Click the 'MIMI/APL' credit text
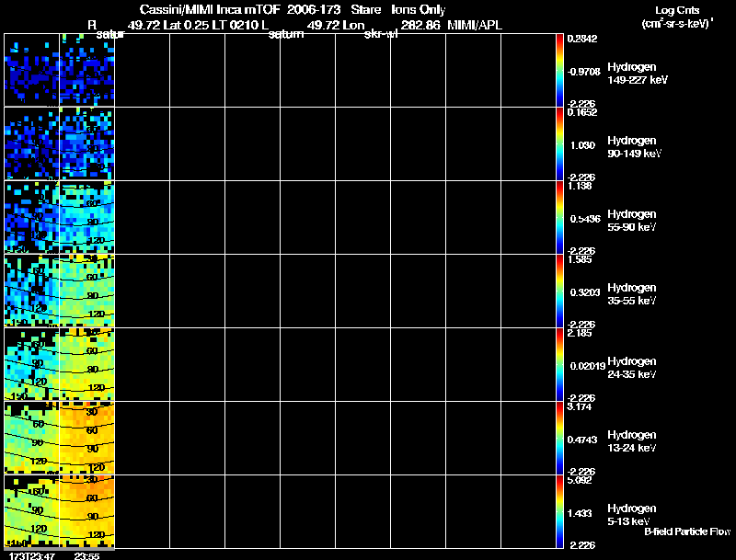 475,26
